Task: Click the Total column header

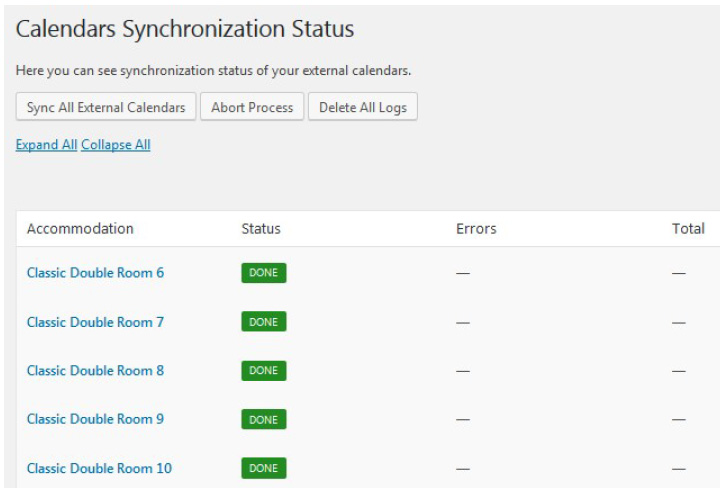Action: click(x=688, y=229)
